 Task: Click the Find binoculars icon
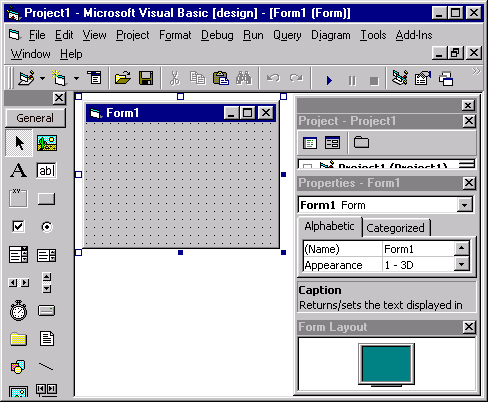[x=244, y=78]
